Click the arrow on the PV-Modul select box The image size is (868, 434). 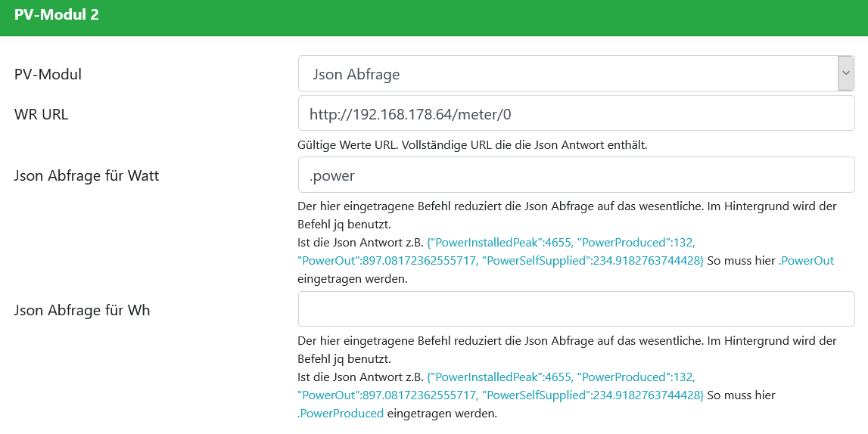845,74
